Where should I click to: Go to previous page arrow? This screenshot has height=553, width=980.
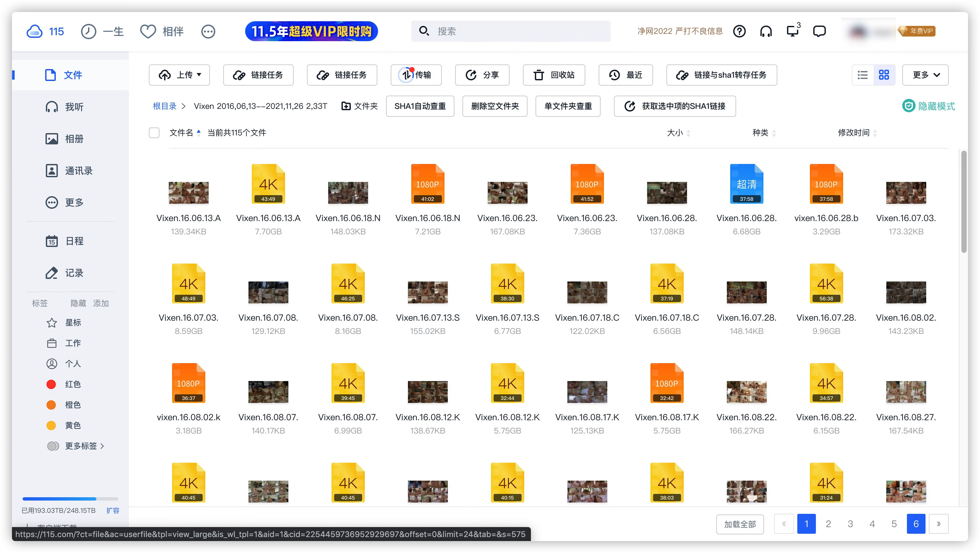coord(784,524)
